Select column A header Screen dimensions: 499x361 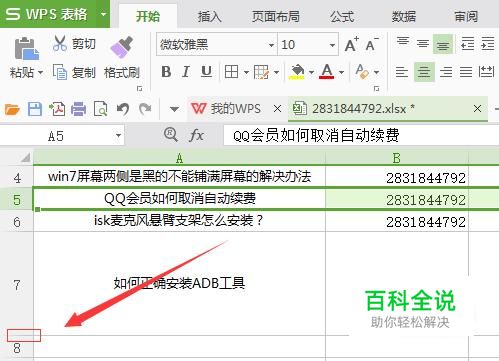tap(179, 158)
